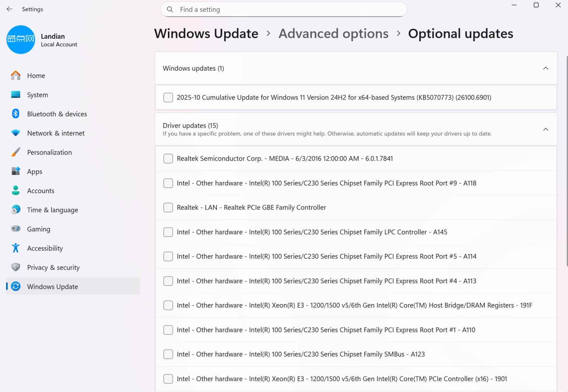Click the Find a setting search box
This screenshot has height=392, width=568.
(284, 10)
